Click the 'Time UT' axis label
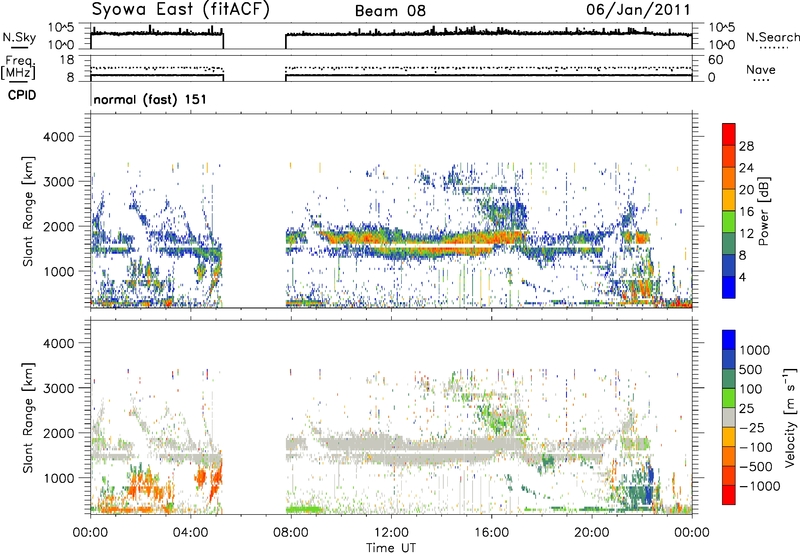 [x=391, y=548]
